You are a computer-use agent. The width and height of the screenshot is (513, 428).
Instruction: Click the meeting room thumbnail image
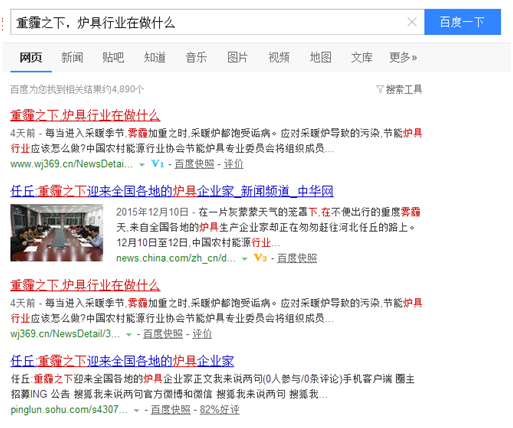57,233
